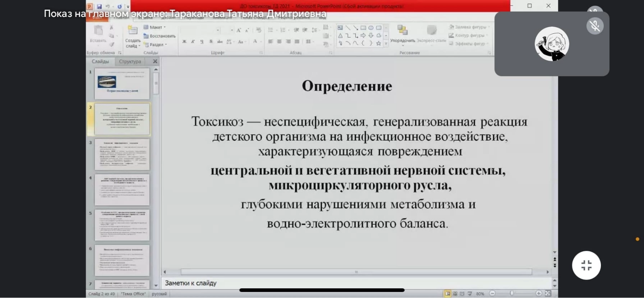Align text left in Абзац group
This screenshot has height=298, width=644.
[270, 41]
